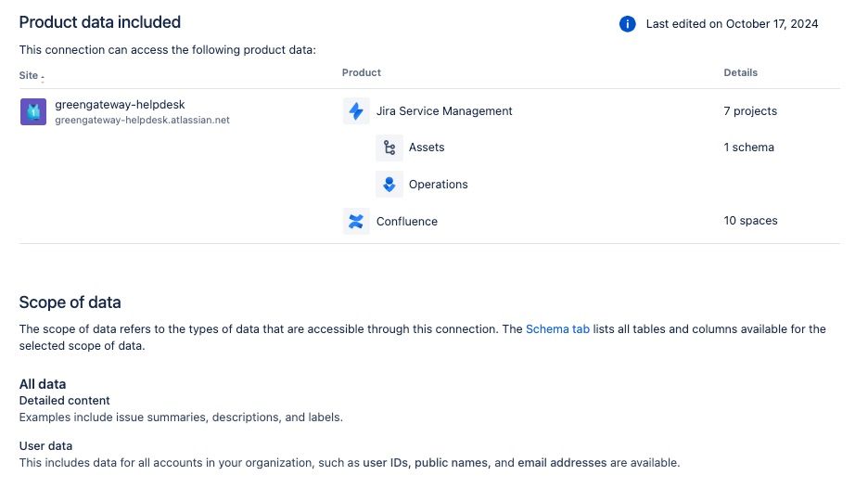Click the Confluence product label
The height and width of the screenshot is (501, 868).
tap(407, 222)
